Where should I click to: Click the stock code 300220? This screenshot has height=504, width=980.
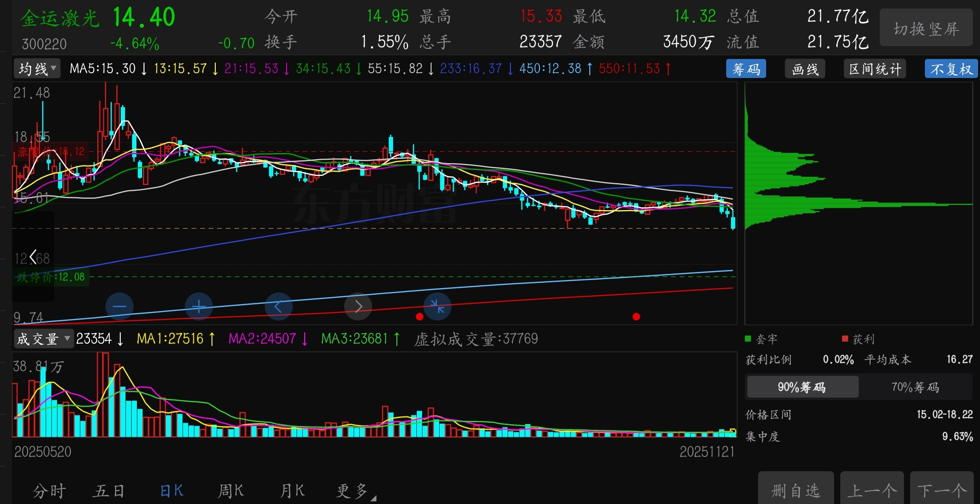[x=44, y=44]
